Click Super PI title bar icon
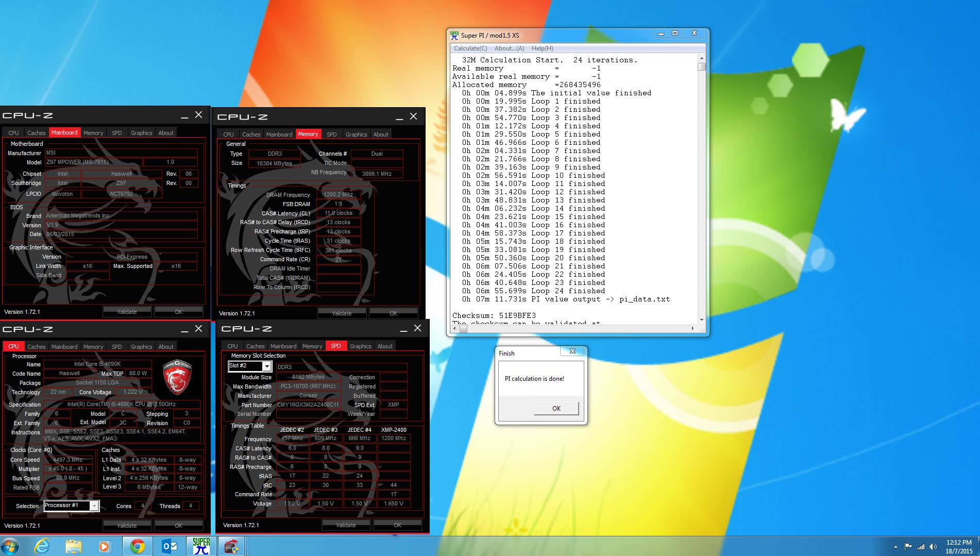980x556 pixels. click(x=454, y=35)
